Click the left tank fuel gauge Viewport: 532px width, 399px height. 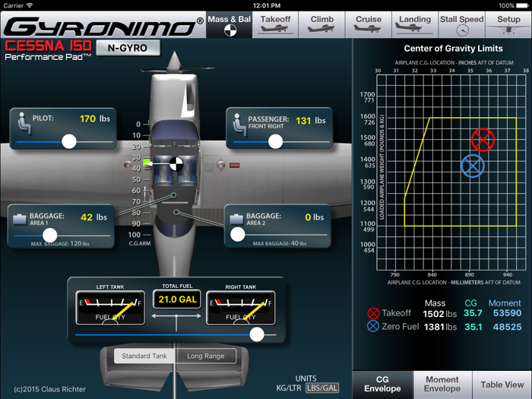[x=110, y=307]
